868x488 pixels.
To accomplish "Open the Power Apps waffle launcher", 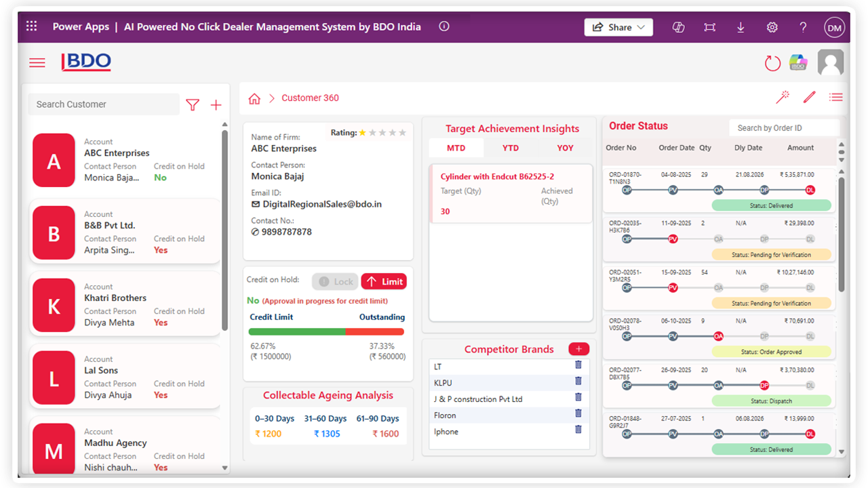I will [31, 26].
